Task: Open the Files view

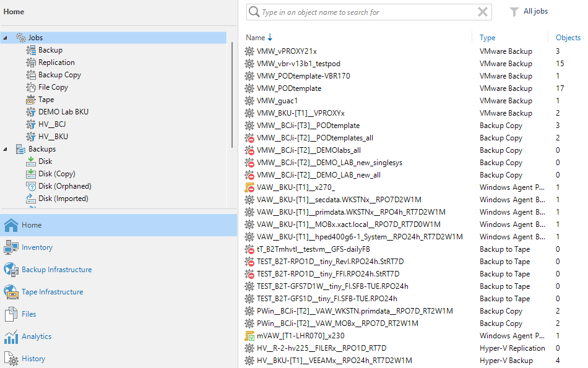Action: [x=28, y=314]
